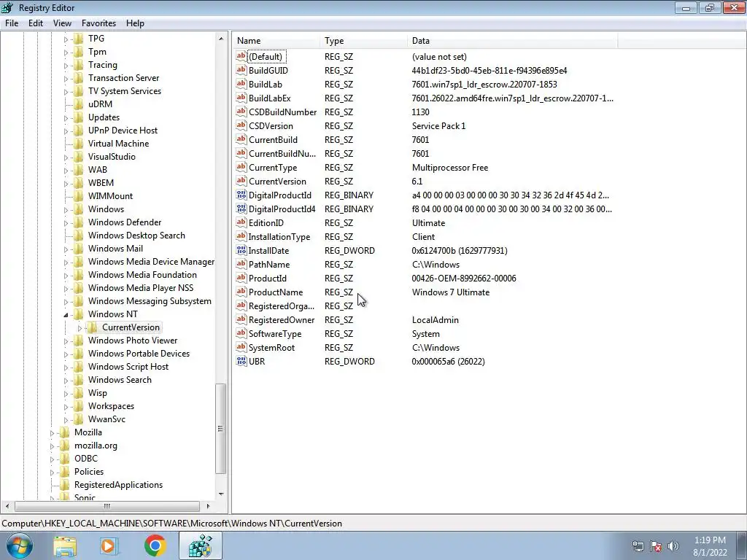Click the string icon of BuildLab value
This screenshot has width=747, height=560.
[241, 84]
